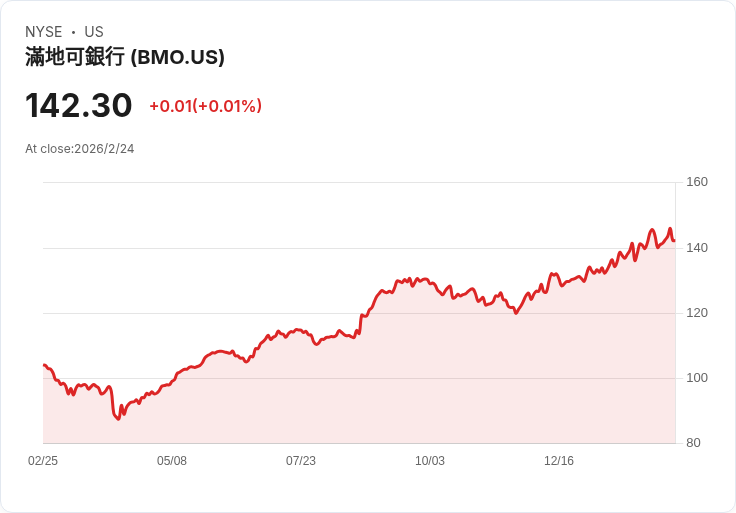The image size is (736, 513).
Task: Click the lowest dip of the price line
Action: click(118, 419)
